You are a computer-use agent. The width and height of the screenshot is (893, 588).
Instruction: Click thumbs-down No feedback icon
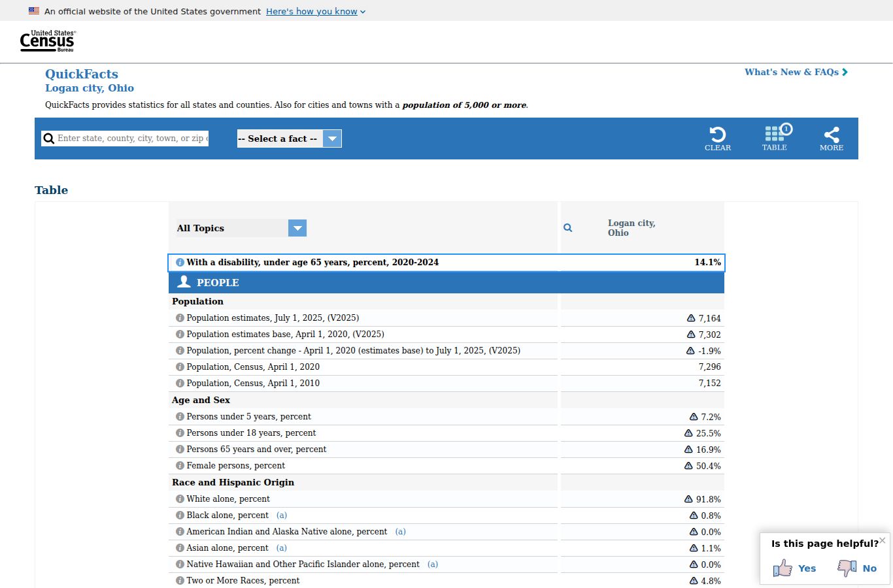847,568
